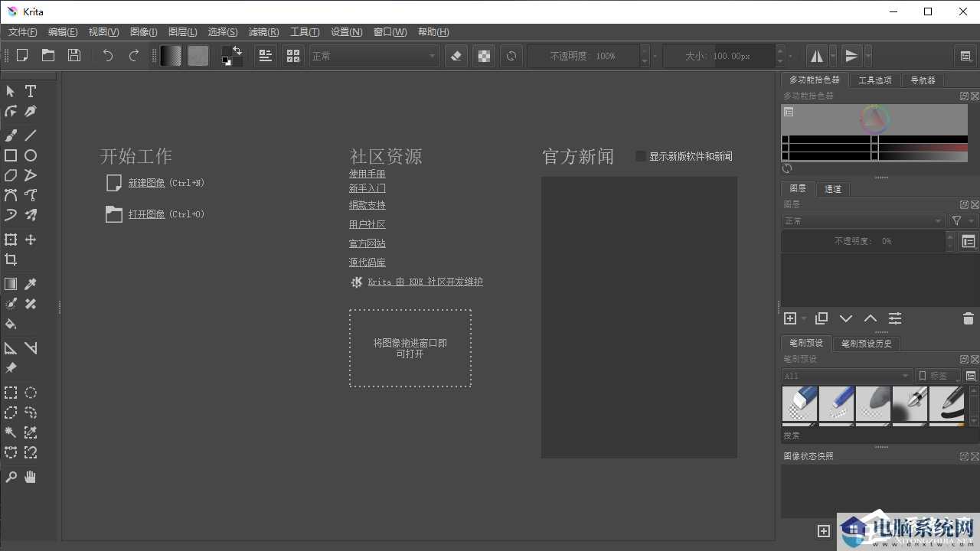980x551 pixels.
Task: Select the Polyline tool
Action: pyautogui.click(x=31, y=175)
